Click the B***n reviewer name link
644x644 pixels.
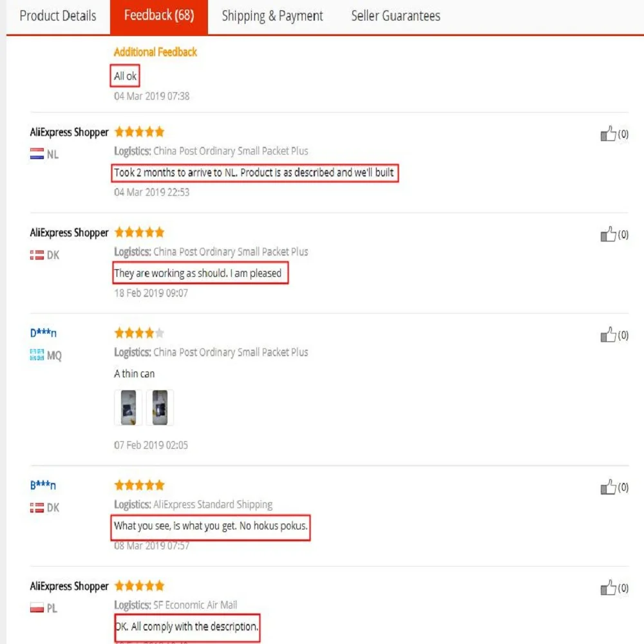[43, 485]
